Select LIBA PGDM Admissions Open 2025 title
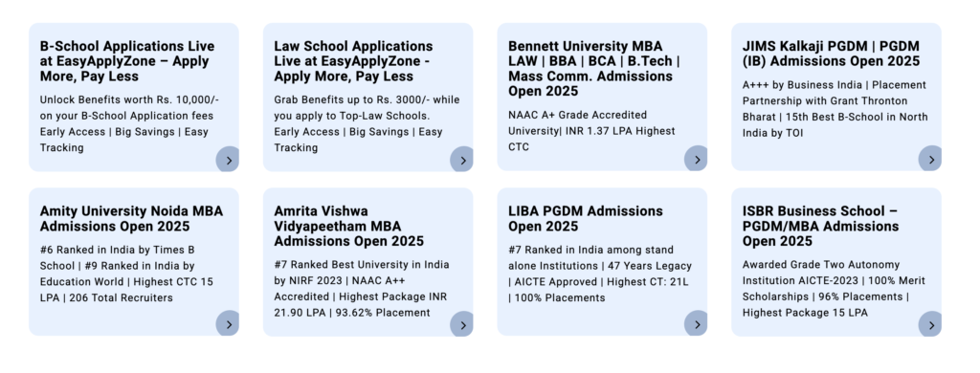980x373 pixels. (x=586, y=219)
